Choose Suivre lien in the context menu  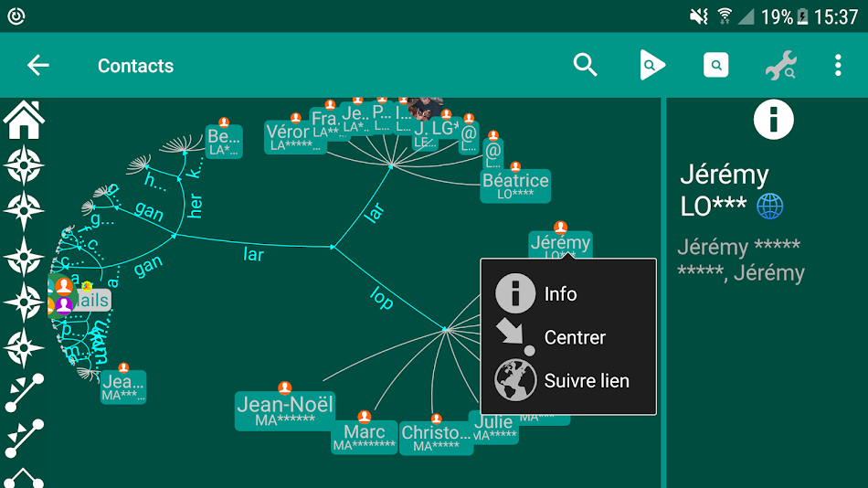tap(568, 380)
